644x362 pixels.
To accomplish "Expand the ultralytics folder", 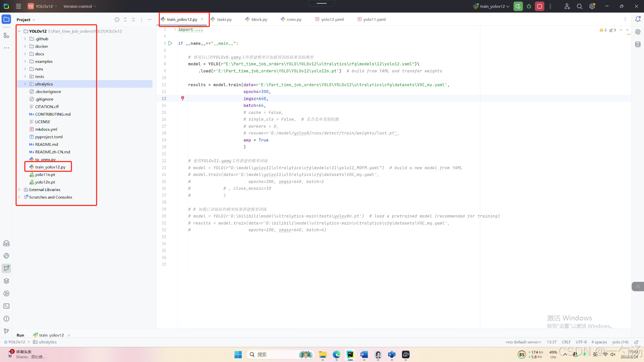I will 25,84.
